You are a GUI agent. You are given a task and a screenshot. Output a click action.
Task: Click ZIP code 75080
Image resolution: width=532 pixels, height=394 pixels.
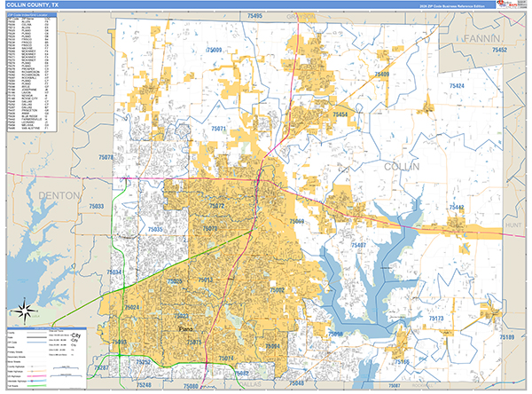(x=191, y=386)
